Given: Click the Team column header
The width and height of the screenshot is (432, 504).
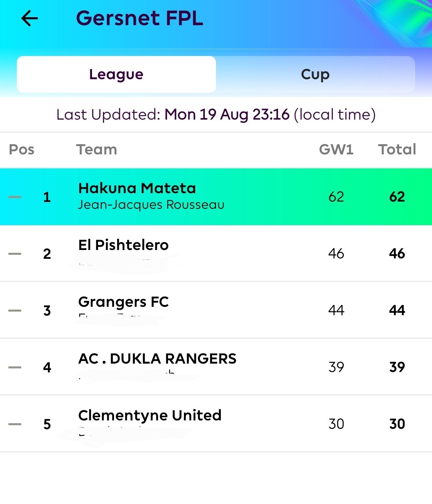Looking at the screenshot, I should 97,150.
